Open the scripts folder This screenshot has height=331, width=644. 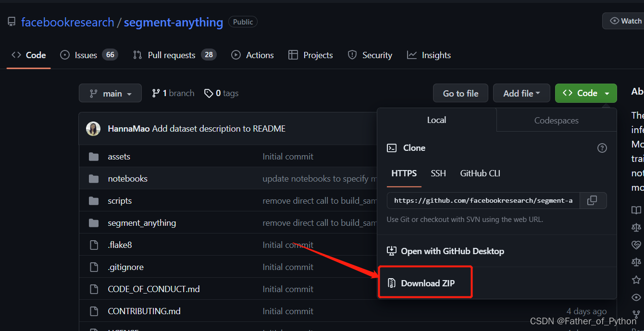pos(120,201)
